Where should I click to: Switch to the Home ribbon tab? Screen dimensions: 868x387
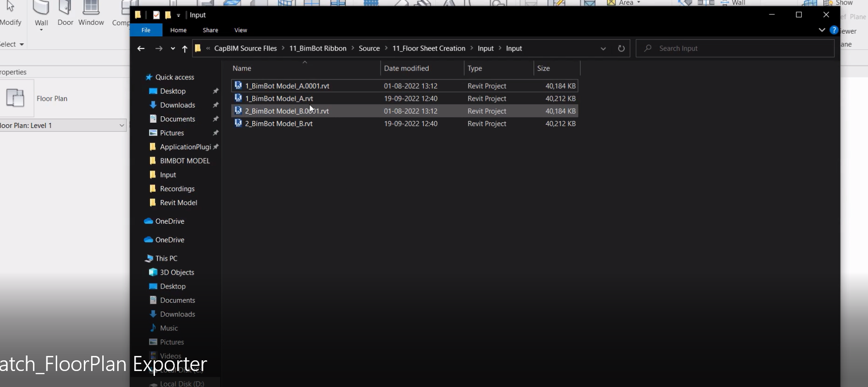[x=178, y=30]
